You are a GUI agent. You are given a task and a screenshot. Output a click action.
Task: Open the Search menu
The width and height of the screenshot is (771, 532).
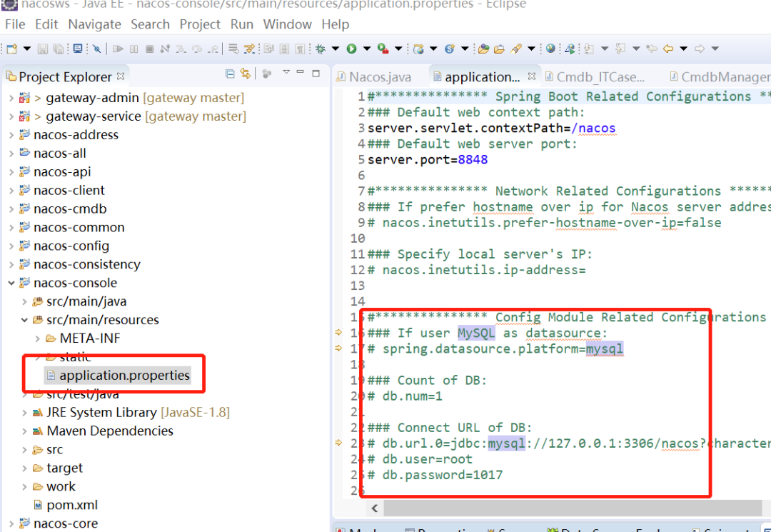coord(150,24)
